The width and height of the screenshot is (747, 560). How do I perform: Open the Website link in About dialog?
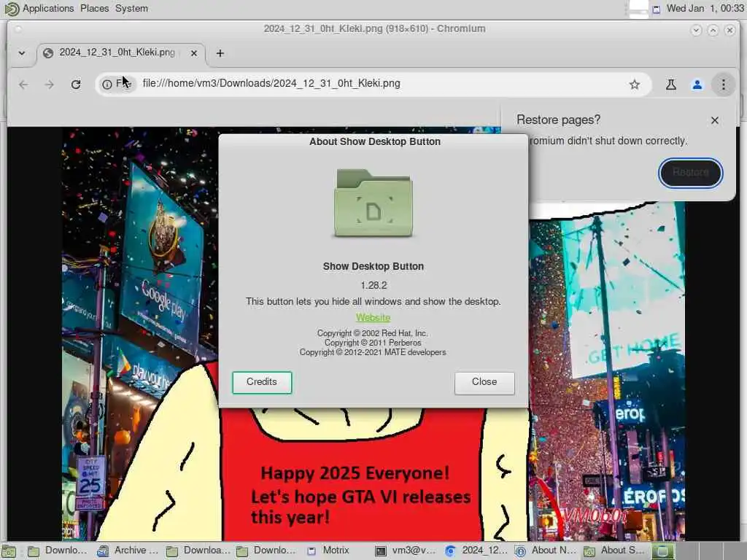click(x=373, y=318)
